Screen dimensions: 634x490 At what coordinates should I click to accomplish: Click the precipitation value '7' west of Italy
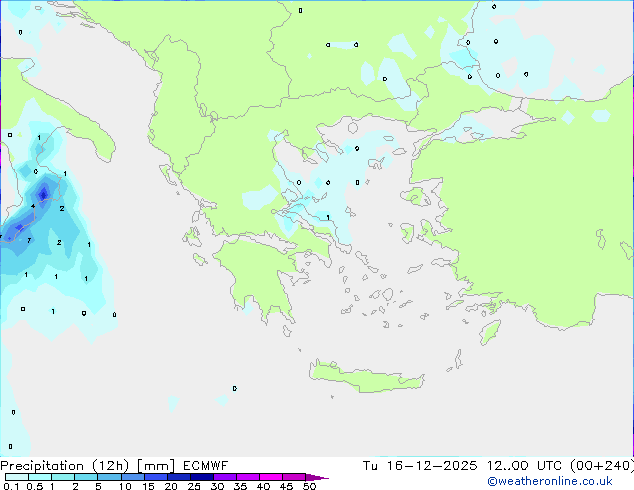tap(29, 241)
